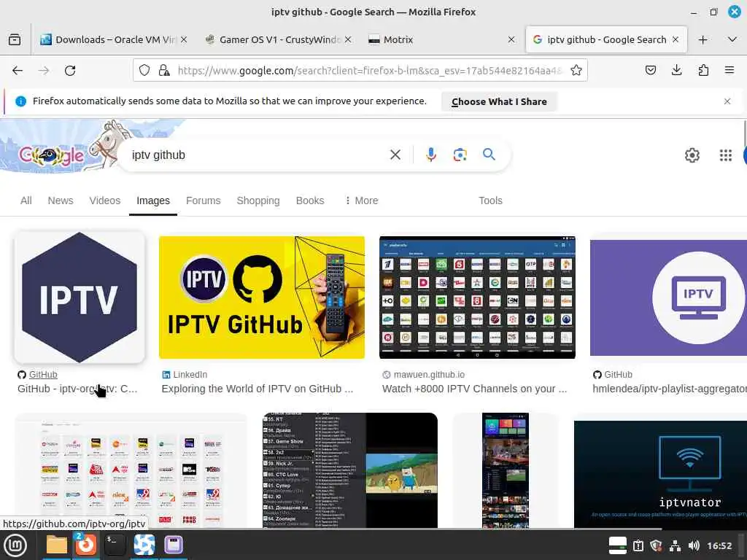Reload the current page

pos(70,71)
